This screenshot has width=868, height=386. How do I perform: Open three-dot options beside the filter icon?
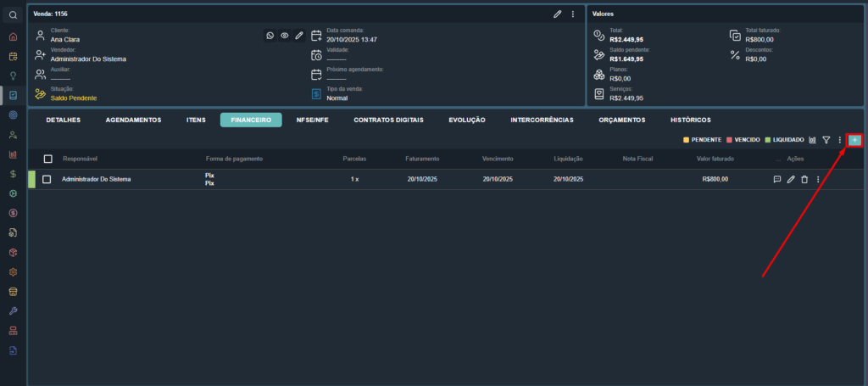coord(839,140)
